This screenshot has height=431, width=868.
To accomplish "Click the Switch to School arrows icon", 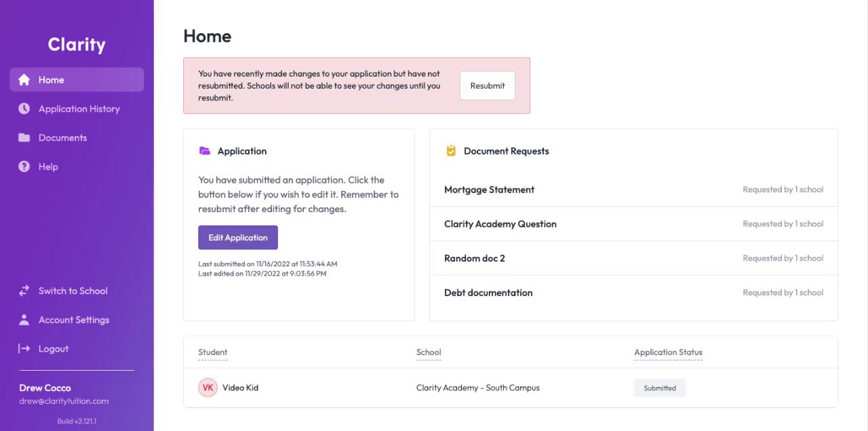I will (24, 291).
